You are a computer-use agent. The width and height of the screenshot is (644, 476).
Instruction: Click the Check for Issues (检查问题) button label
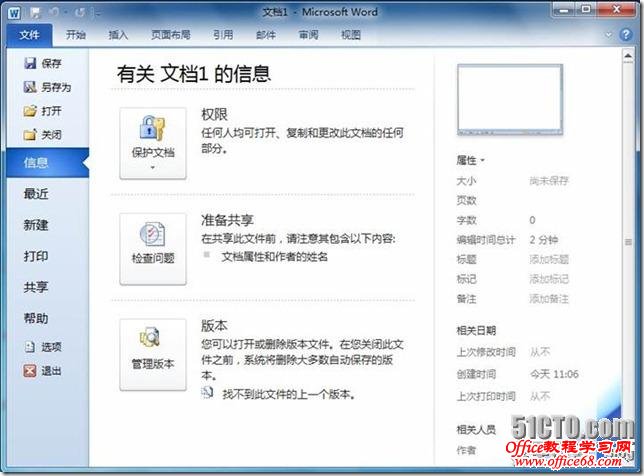tap(153, 258)
